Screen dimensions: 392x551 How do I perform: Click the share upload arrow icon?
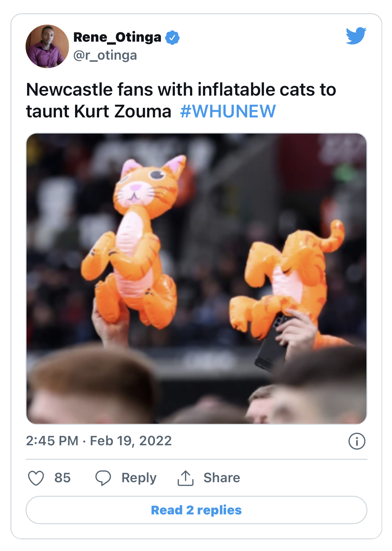(186, 478)
